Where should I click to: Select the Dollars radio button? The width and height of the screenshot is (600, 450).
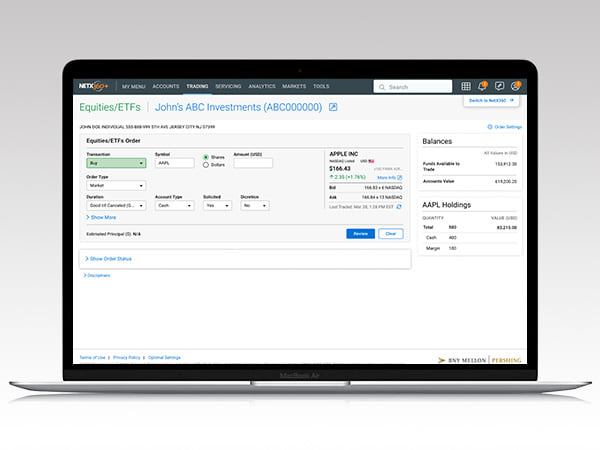tap(206, 164)
